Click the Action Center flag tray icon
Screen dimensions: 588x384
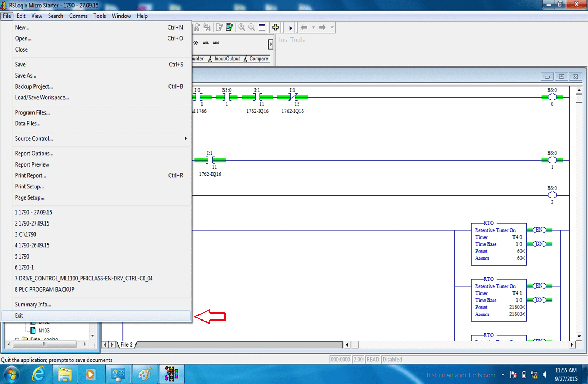pyautogui.click(x=514, y=375)
